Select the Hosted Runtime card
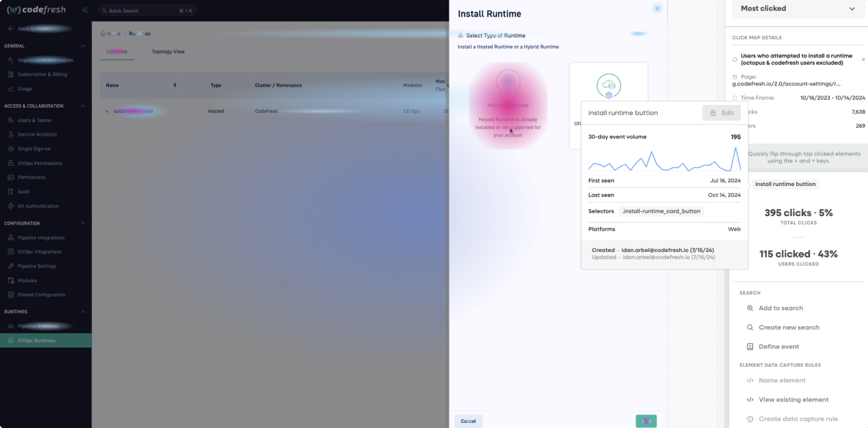This screenshot has height=428, width=868. point(508,106)
